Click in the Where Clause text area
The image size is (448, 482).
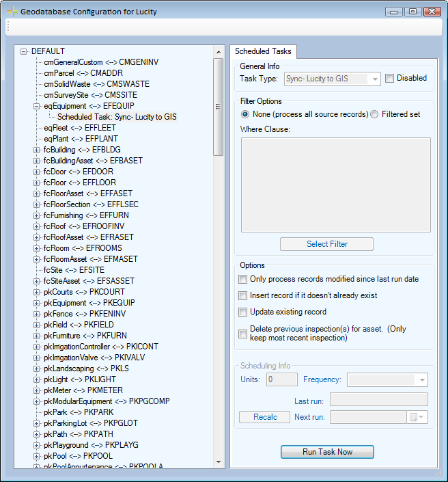336,185
